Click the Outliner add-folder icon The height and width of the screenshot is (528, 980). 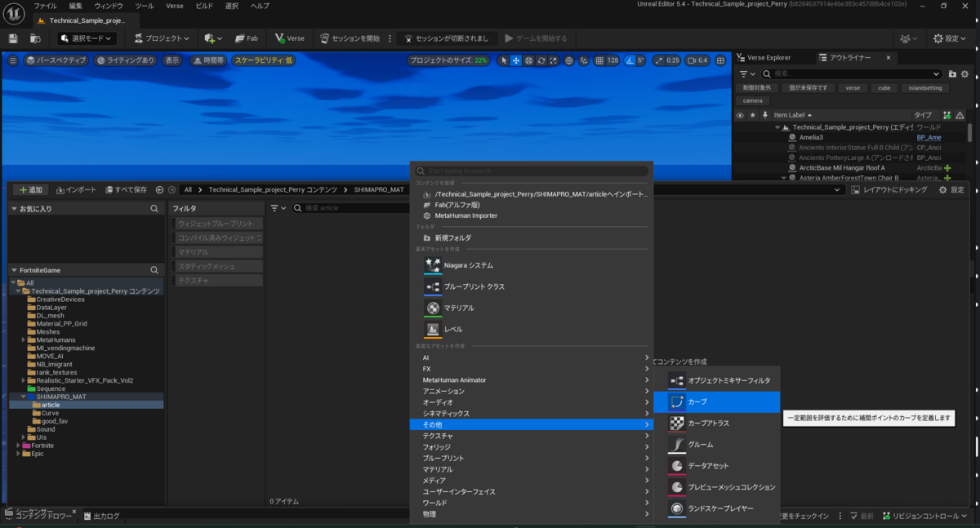[952, 73]
